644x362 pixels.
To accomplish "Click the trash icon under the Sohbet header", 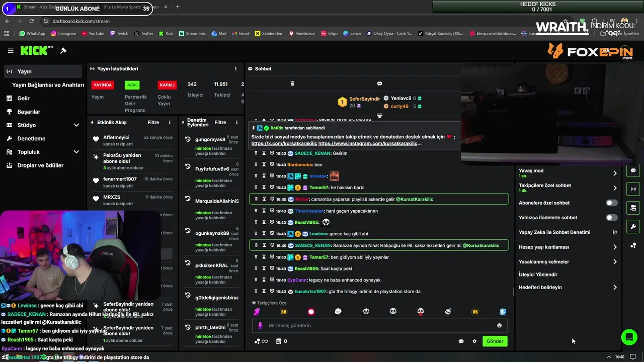I will click(x=292, y=83).
